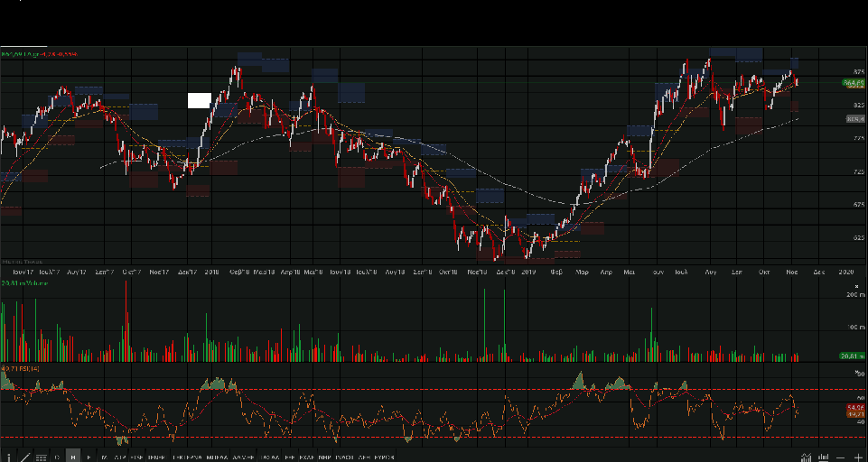868x462 pixels.
Task: Switch to the ΜΠΕΛΑ ticker tab
Action: 217,457
